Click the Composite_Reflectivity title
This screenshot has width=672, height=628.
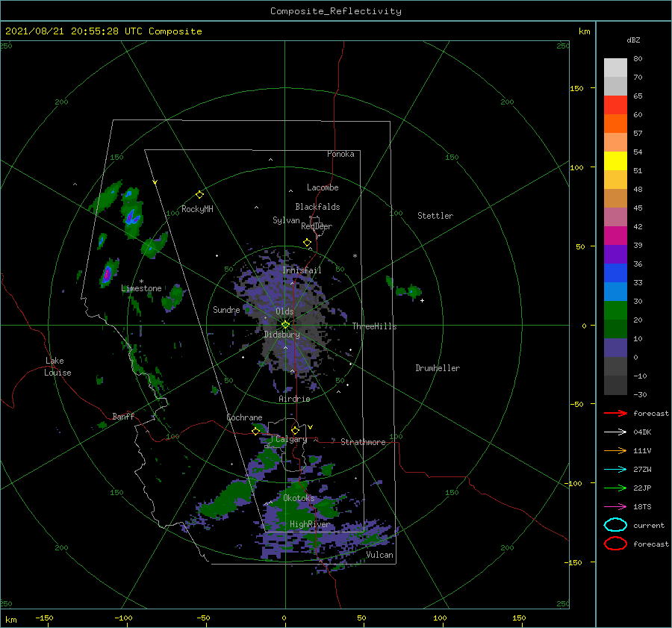pyautogui.click(x=336, y=11)
